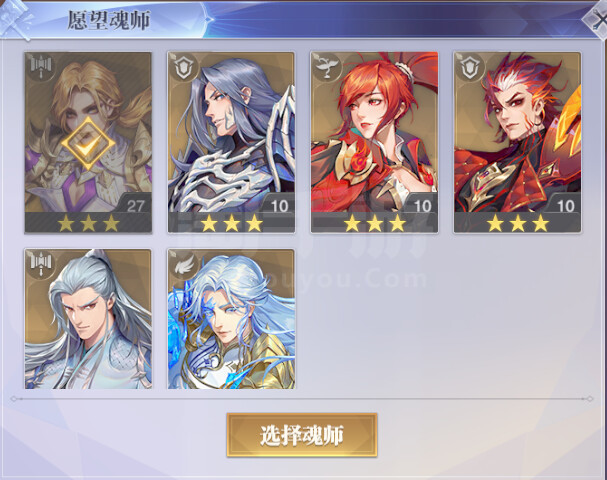Viewport: 607px width, 480px height.
Task: Click the attack-type icon on blonde hero card
Action: click(x=41, y=68)
